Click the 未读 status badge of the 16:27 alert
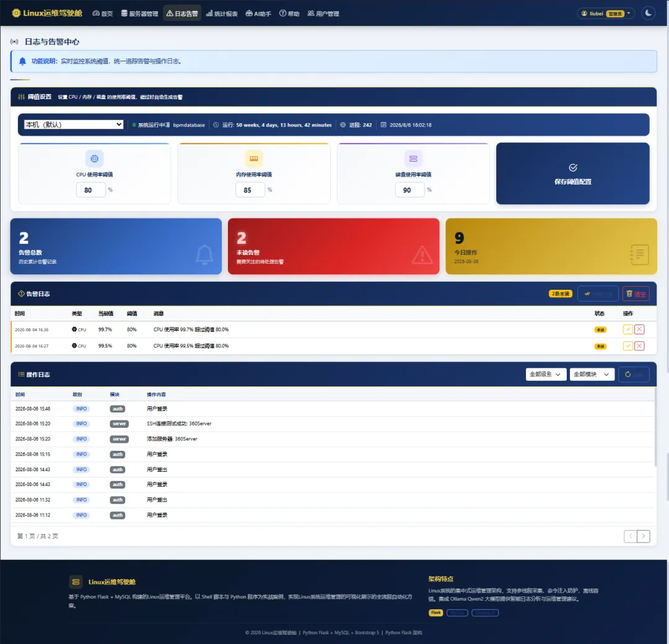 click(600, 346)
